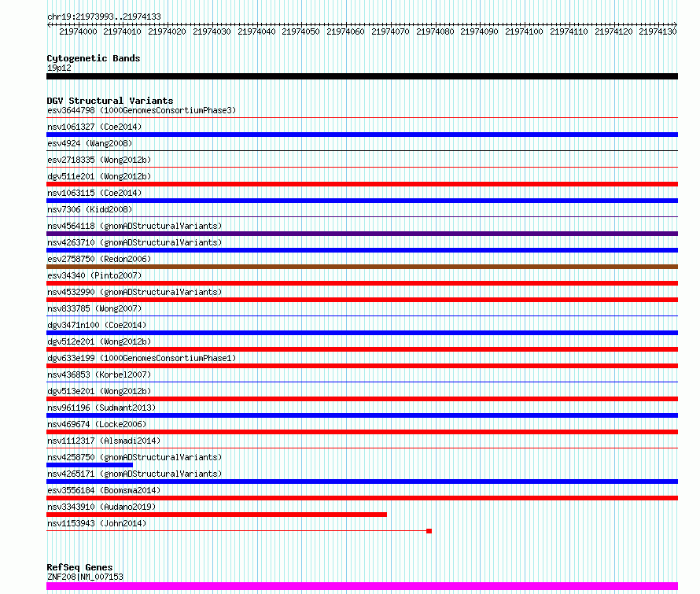
Task: Click the chr19:21973993..21974133 coordinates text
Action: click(104, 17)
